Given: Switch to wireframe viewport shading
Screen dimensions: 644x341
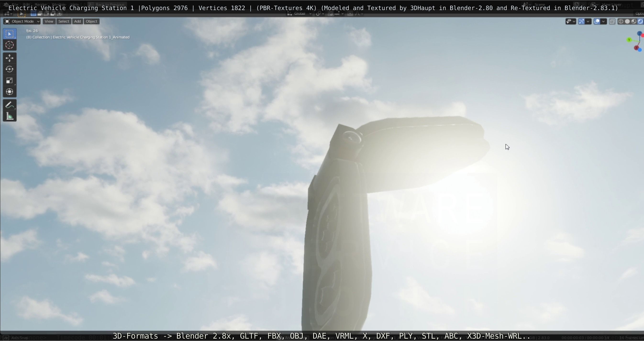Looking at the screenshot, I should click(x=621, y=22).
